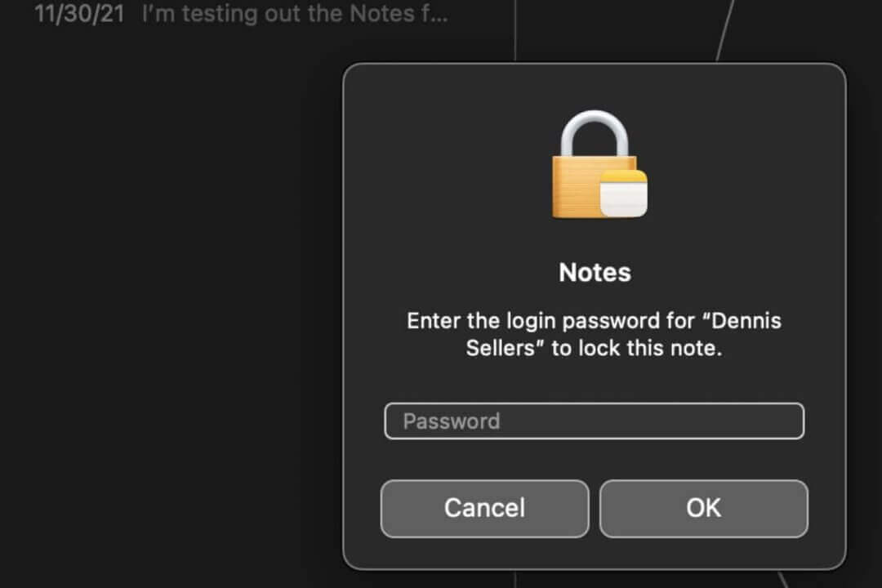The height and width of the screenshot is (588, 882).
Task: Click the bold "Notes" dialog title
Action: 595,273
